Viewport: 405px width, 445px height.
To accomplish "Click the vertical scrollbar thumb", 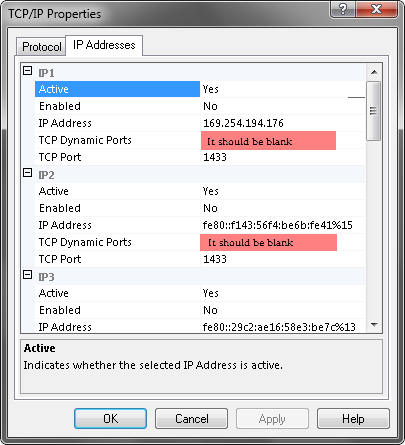I will point(374,111).
